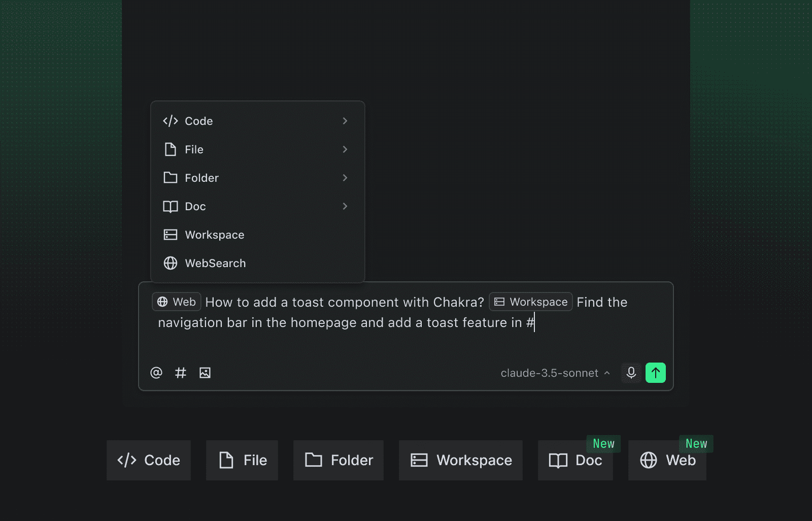Expand the File submenu arrow
Image resolution: width=812 pixels, height=521 pixels.
click(x=345, y=149)
